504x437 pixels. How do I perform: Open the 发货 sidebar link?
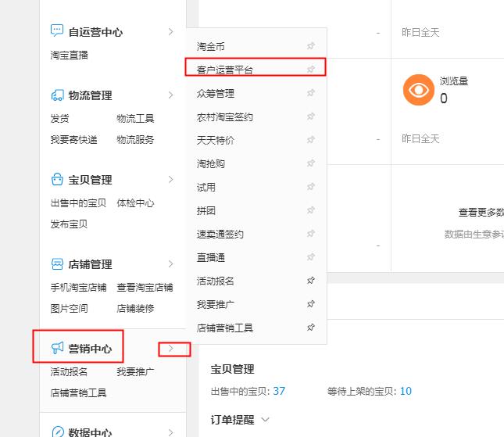[60, 119]
